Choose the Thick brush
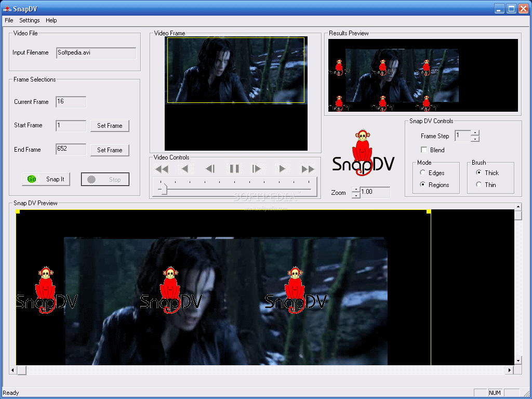The width and height of the screenshot is (532, 399). tap(478, 172)
